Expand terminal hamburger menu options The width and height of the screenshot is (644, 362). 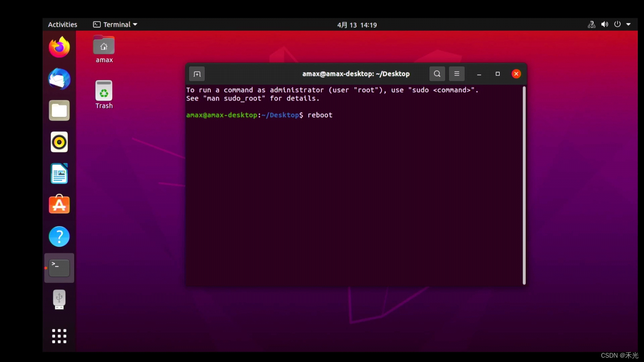457,74
